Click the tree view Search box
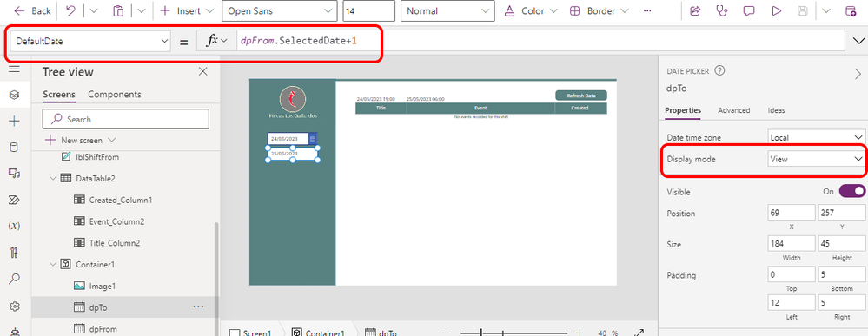868x336 pixels. pos(126,119)
